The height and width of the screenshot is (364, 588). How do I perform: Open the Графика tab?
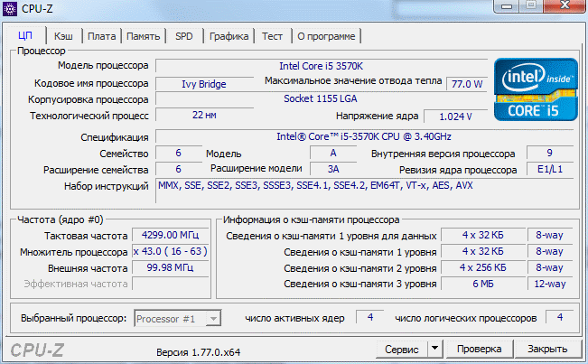229,36
